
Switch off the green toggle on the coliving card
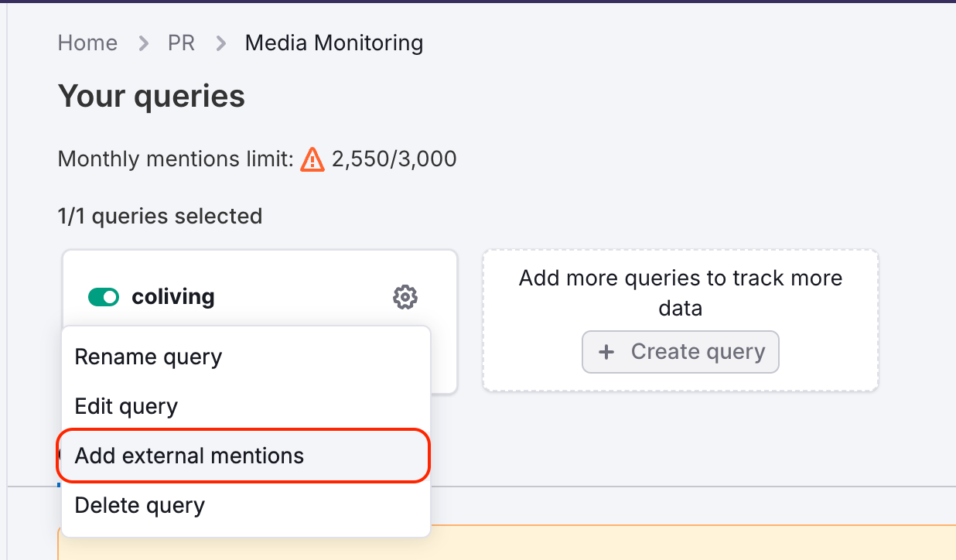(x=104, y=296)
